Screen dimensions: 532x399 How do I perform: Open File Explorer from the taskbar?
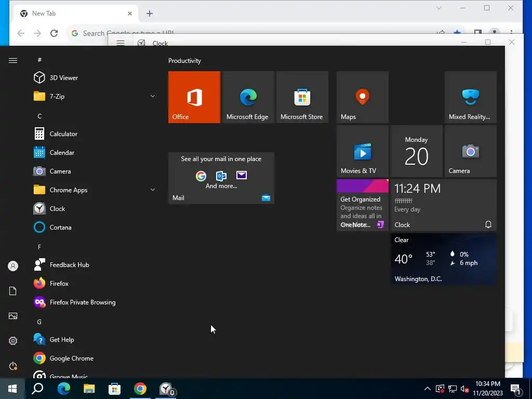[x=89, y=389]
